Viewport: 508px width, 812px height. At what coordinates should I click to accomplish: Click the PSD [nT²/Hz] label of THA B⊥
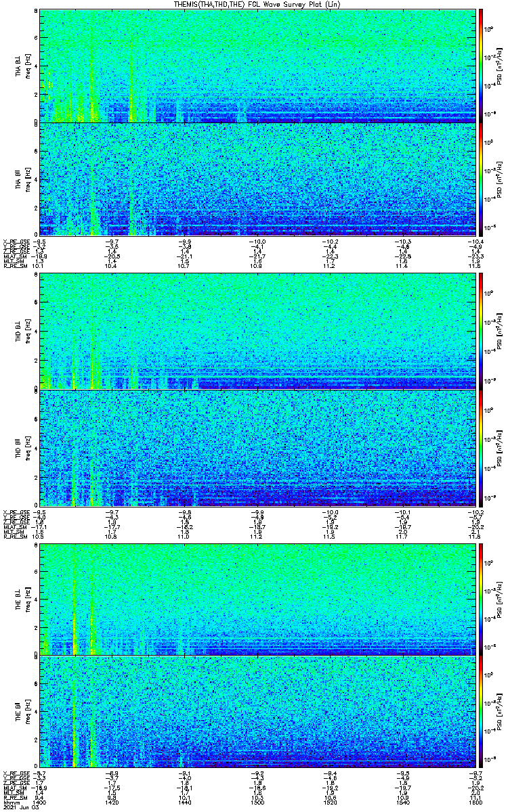pos(500,66)
